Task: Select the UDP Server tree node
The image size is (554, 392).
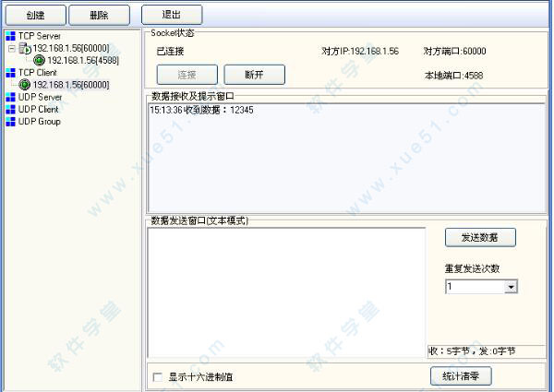Action: [x=41, y=97]
